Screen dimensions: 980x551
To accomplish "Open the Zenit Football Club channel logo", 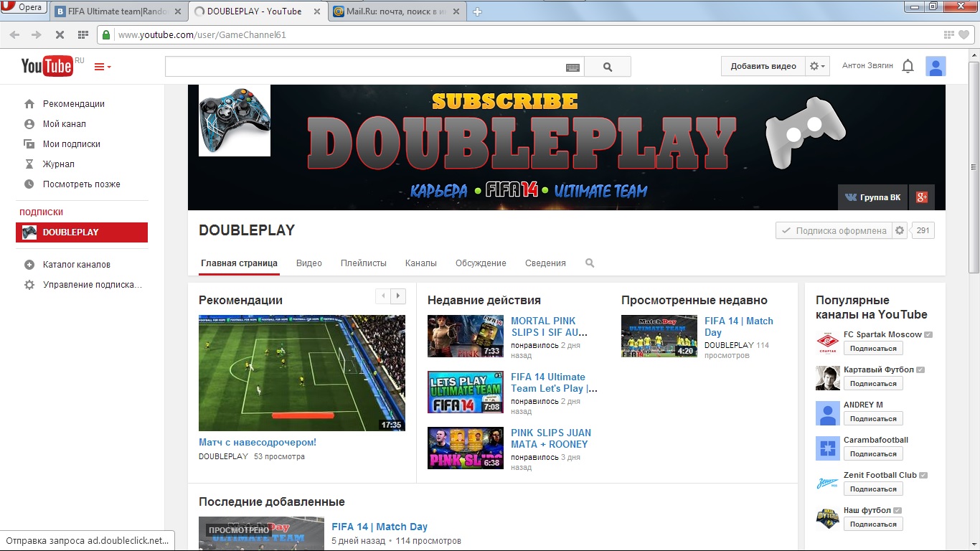I will (x=828, y=484).
